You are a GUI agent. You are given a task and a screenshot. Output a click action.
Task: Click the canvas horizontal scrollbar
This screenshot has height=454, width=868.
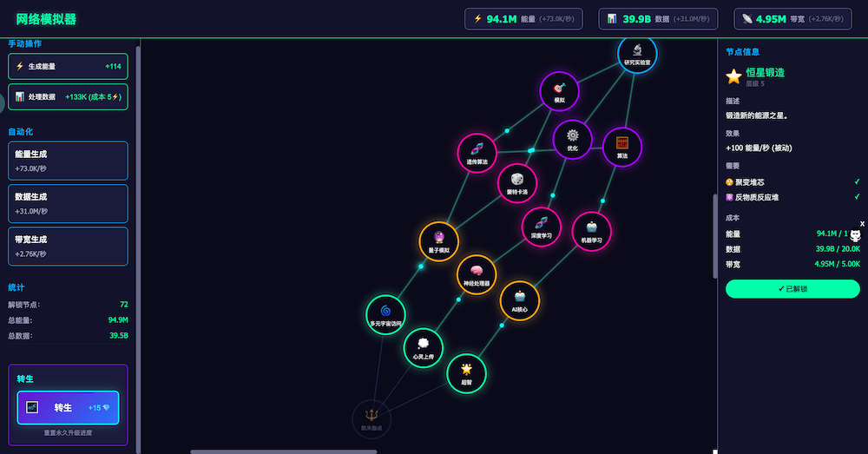[283, 451]
